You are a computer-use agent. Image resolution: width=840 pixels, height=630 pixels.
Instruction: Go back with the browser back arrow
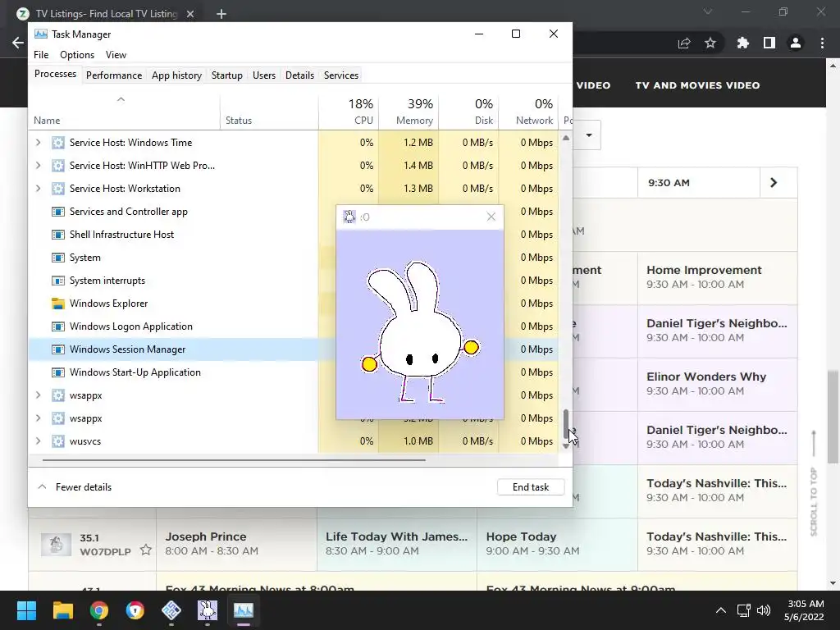point(18,43)
